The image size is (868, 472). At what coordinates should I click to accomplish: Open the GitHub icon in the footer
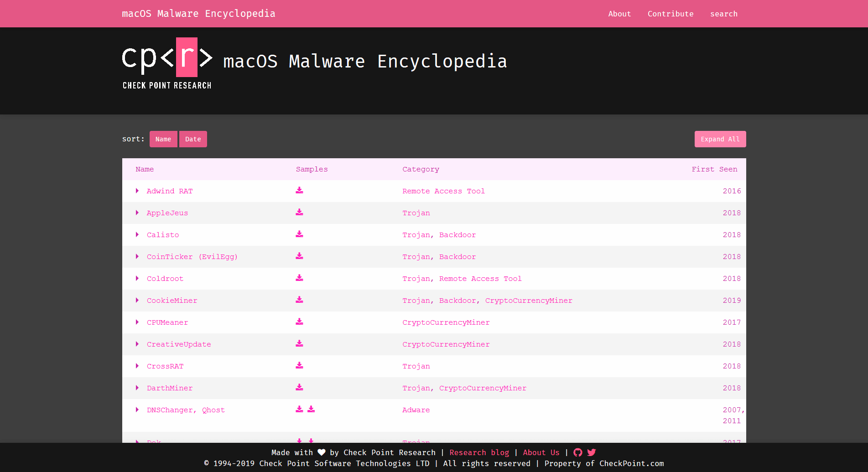578,452
